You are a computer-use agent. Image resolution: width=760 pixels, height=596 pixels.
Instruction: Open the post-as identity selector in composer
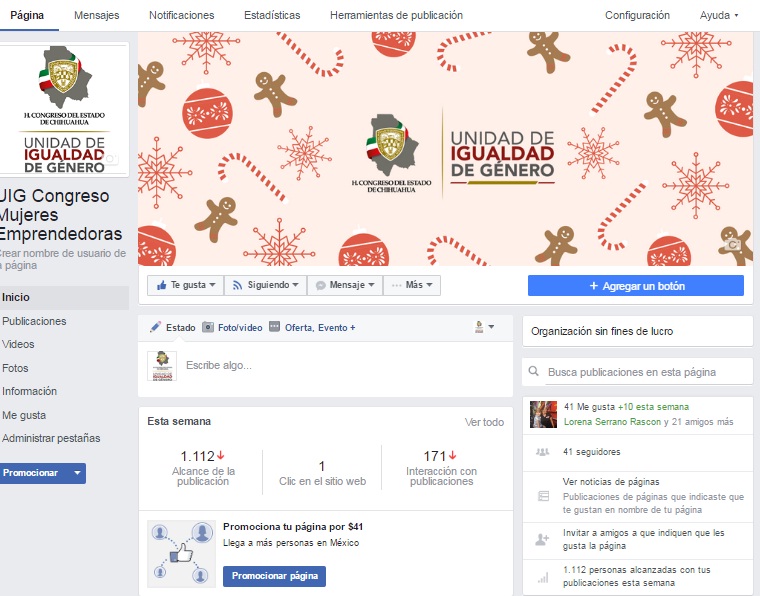[x=484, y=327]
